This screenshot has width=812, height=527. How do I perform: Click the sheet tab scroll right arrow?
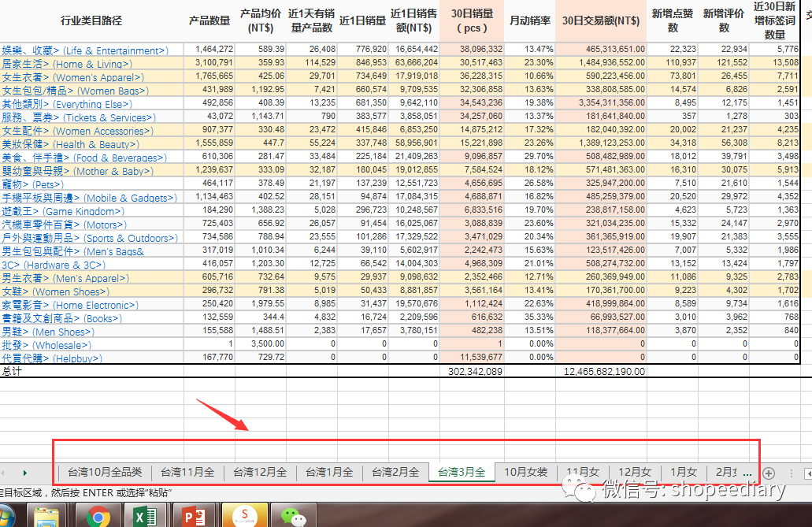coord(25,473)
